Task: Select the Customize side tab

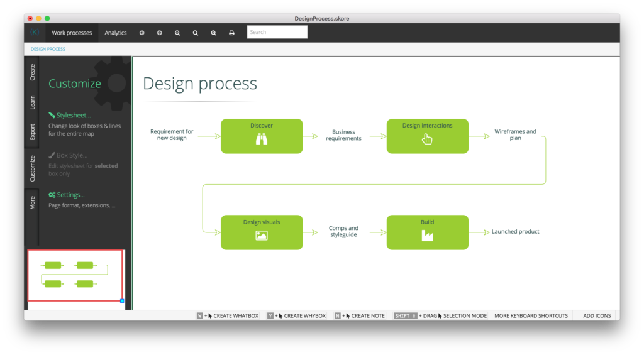Action: click(33, 168)
